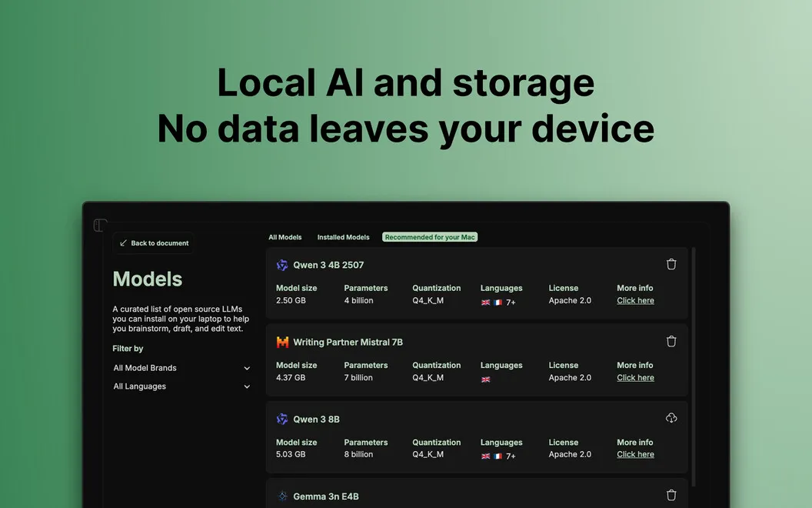
Task: Select Recommended for your Mac tab
Action: (430, 237)
